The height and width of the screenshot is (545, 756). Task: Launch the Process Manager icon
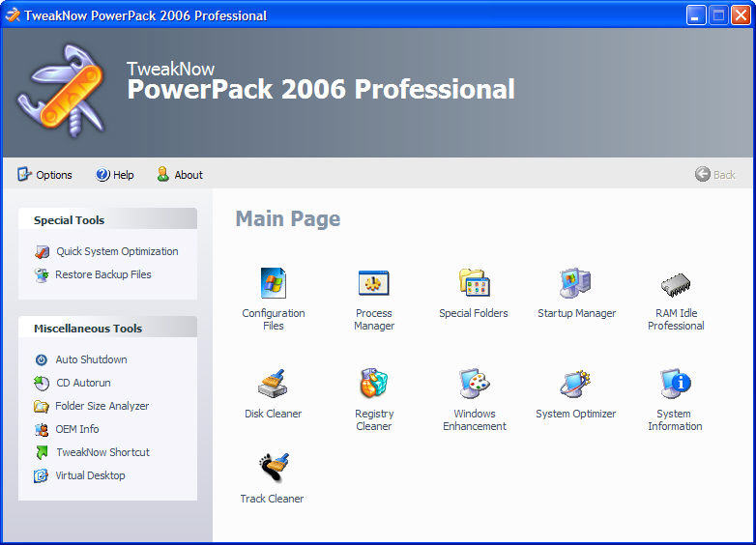(x=374, y=283)
